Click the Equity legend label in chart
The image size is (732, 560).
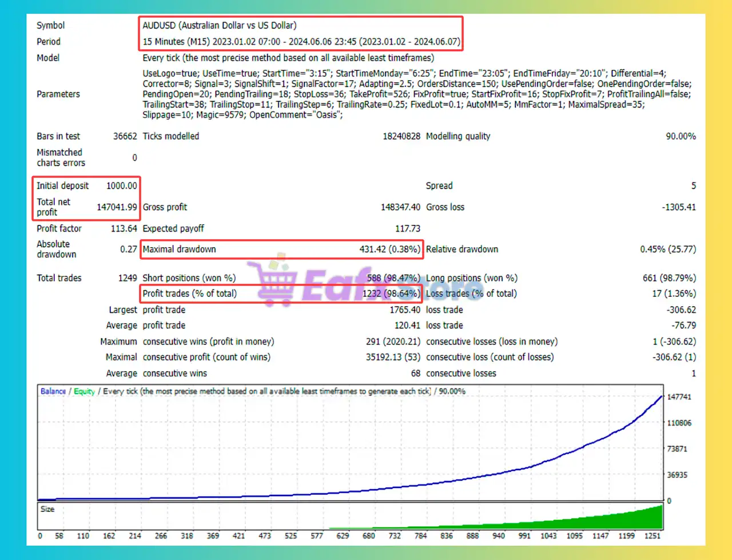(84, 391)
